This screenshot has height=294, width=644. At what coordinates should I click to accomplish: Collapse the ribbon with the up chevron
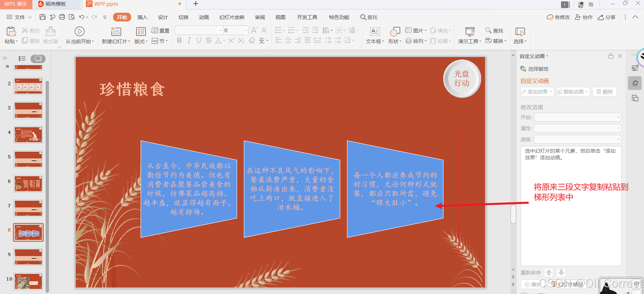635,17
